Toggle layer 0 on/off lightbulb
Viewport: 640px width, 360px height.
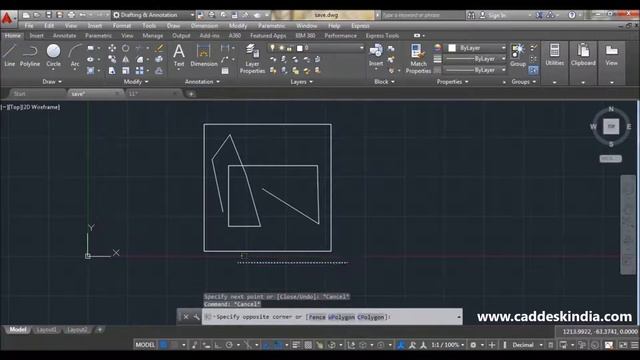coord(272,48)
